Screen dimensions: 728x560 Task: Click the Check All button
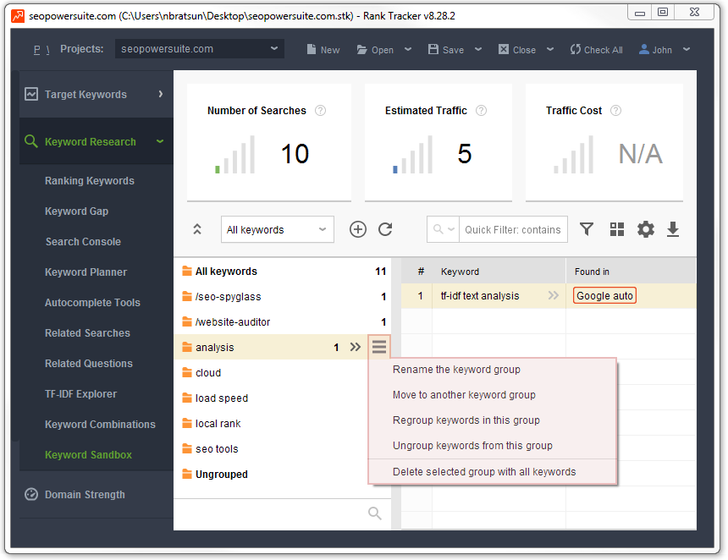pos(597,50)
